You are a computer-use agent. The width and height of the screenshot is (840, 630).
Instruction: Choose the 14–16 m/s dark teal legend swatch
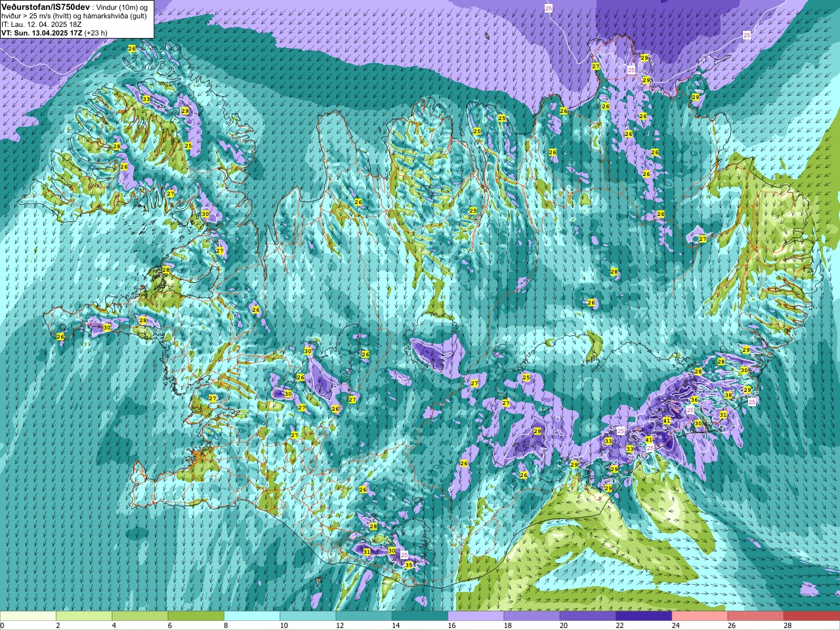(420, 616)
